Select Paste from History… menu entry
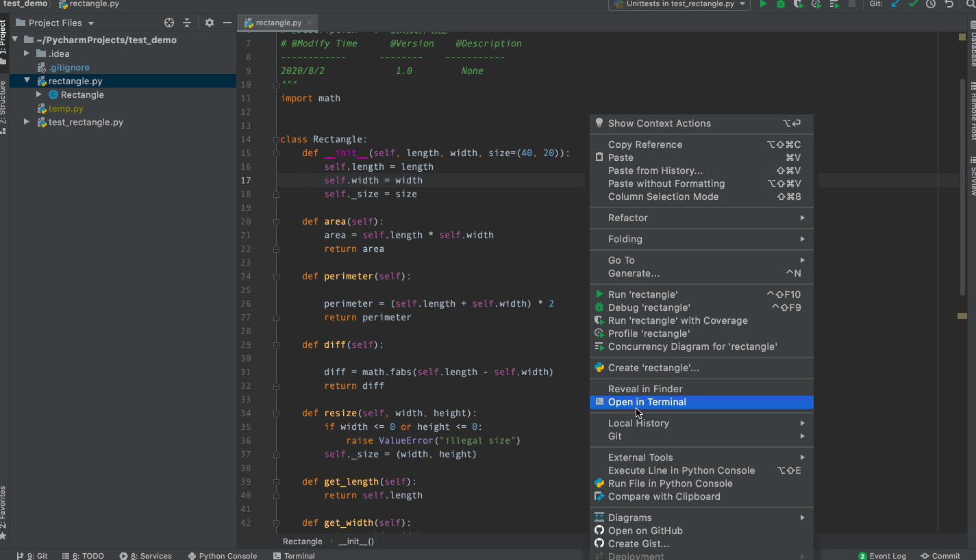The width and height of the screenshot is (976, 560). pyautogui.click(x=701, y=170)
